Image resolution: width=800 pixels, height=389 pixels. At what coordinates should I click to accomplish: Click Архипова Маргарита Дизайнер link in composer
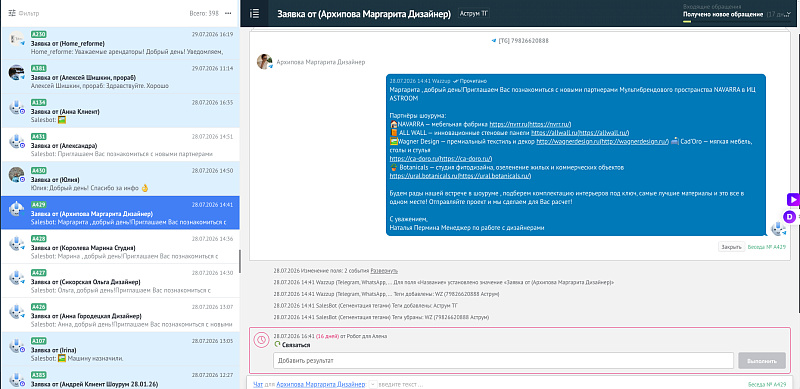pyautogui.click(x=321, y=384)
